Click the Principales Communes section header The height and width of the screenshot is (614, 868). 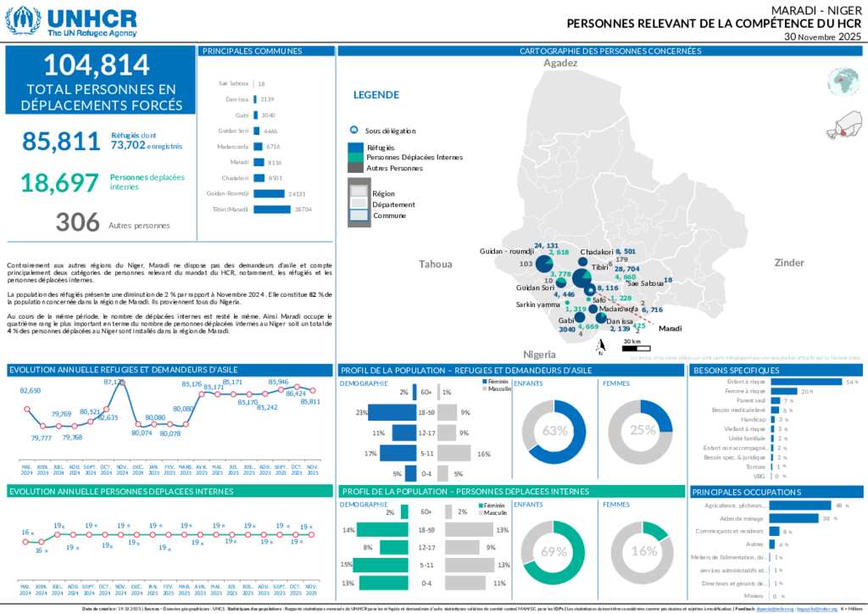[x=266, y=51]
